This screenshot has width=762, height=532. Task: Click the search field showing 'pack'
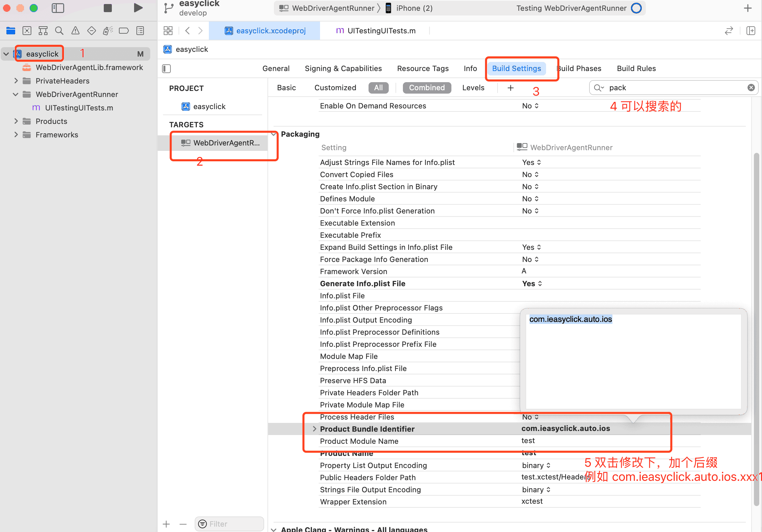(673, 88)
